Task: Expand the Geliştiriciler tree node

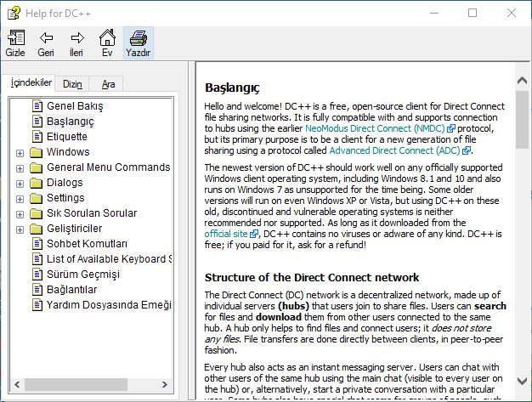Action: pos(20,229)
